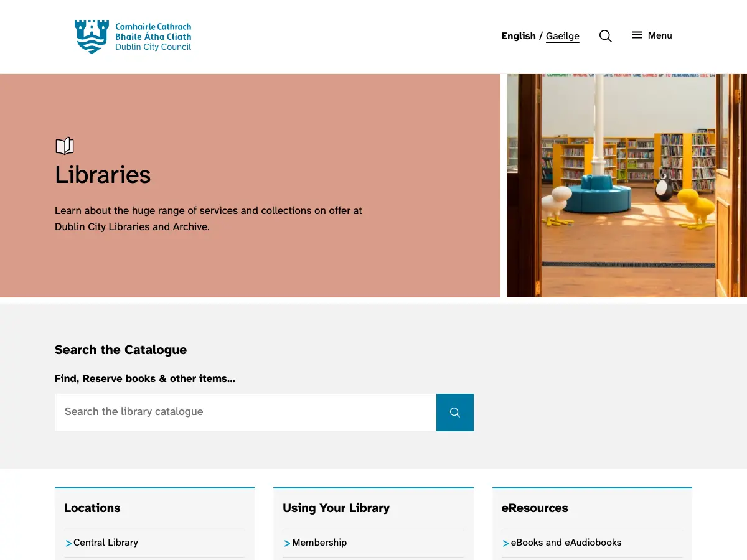Click the chevron beside eBooks and eAudiobooks
The width and height of the screenshot is (747, 560).
click(505, 544)
